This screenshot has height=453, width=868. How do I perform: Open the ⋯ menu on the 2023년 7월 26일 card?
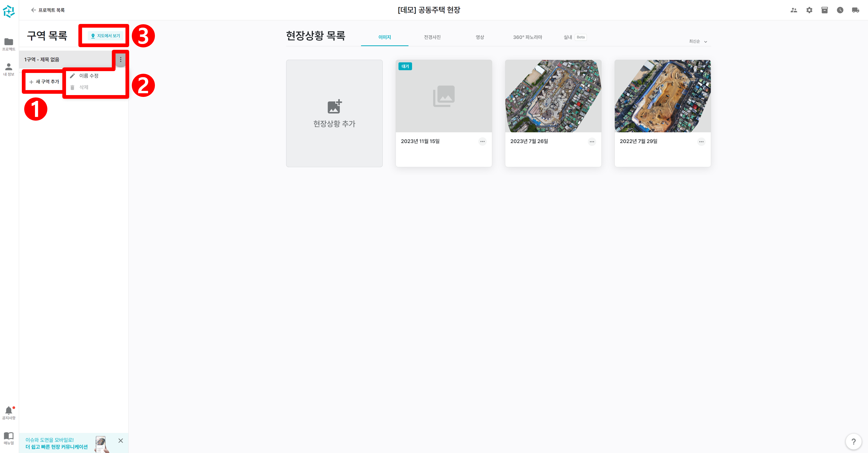click(x=592, y=141)
